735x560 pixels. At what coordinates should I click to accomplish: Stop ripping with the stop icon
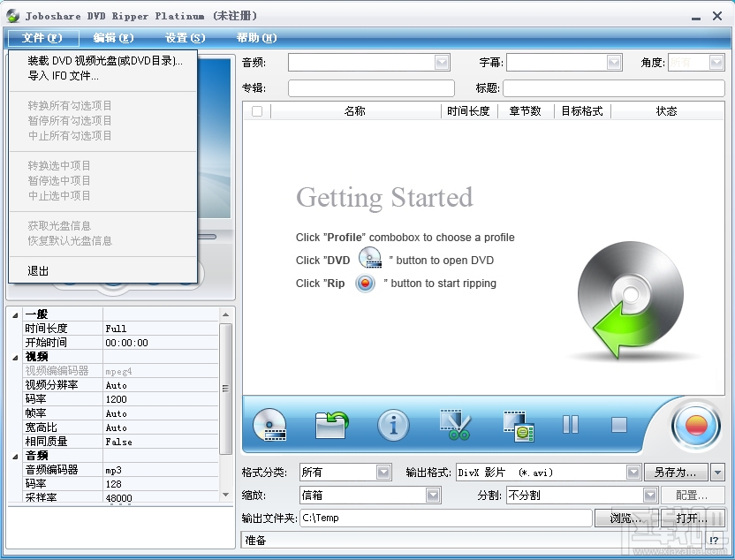[618, 425]
